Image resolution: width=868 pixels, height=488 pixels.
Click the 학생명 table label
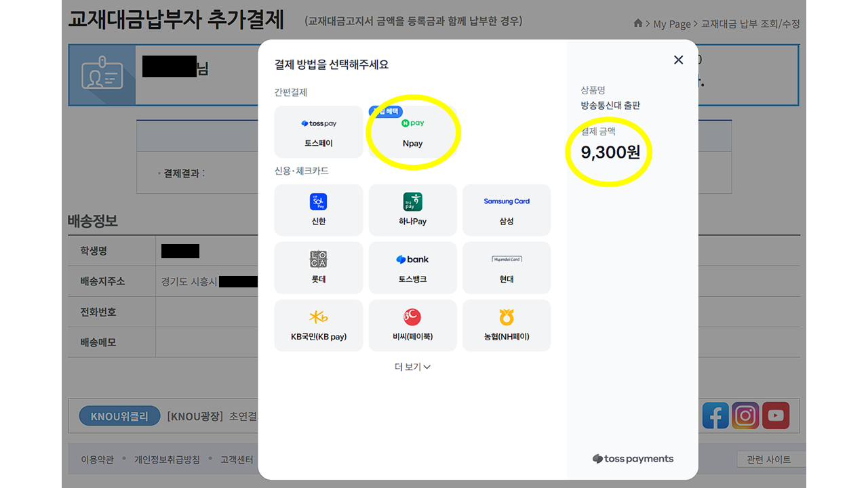click(94, 251)
